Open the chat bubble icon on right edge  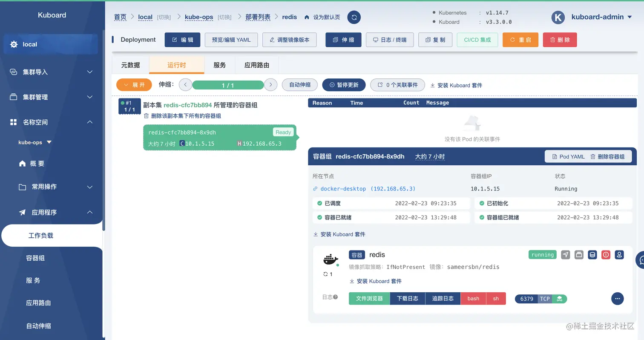tap(640, 260)
